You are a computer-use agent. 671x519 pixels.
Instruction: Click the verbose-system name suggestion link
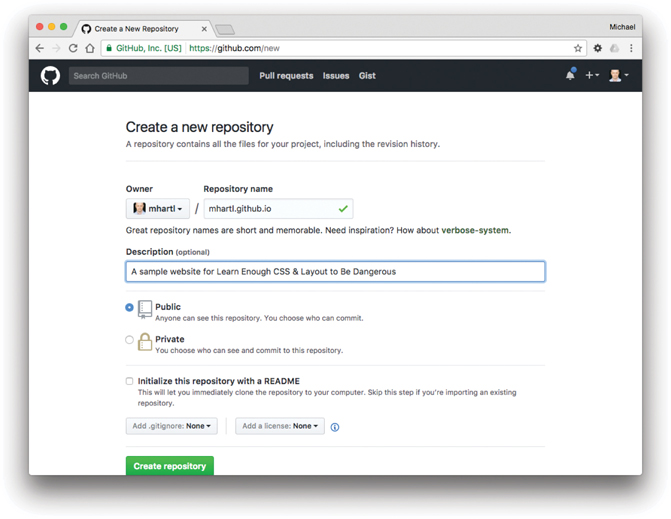point(476,230)
